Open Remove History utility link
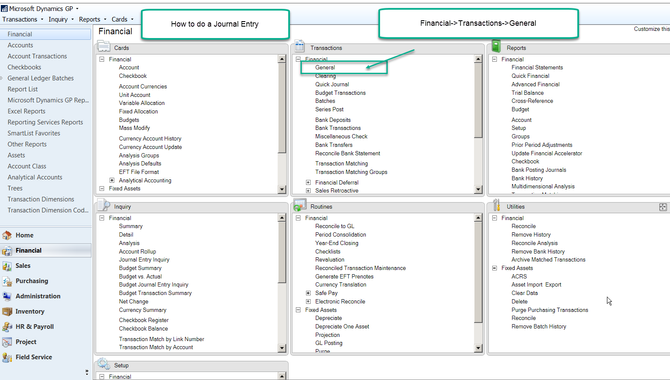 point(531,235)
